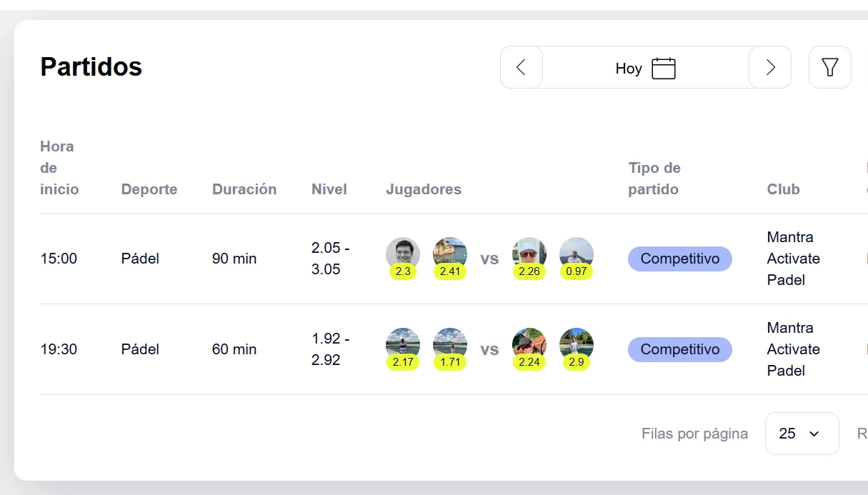Go to the previous day arrow
This screenshot has width=868, height=495.
click(x=521, y=68)
